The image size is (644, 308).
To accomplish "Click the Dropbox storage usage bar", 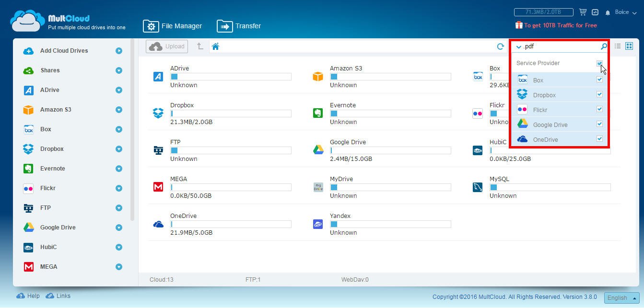I will pos(231,114).
